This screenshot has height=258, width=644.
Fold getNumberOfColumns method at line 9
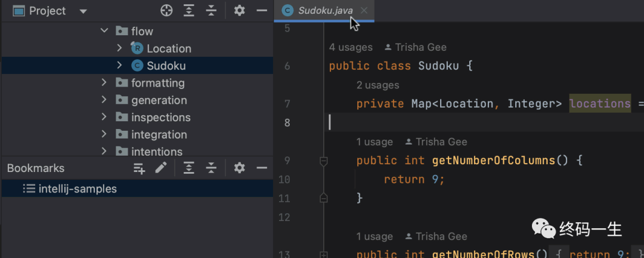324,161
